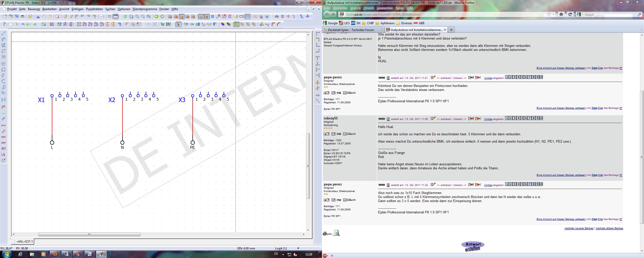
Task: Click the EPLAN vertical scrollbar thumb
Action: [308, 166]
